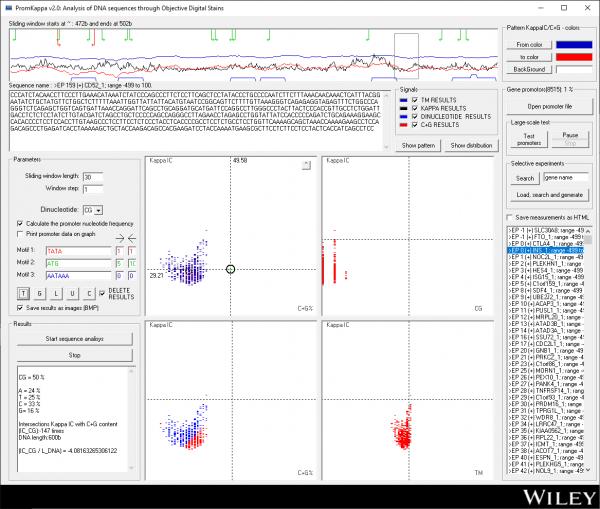
Task: Click the PromKappa application icon in the title bar
Action: tap(8, 8)
